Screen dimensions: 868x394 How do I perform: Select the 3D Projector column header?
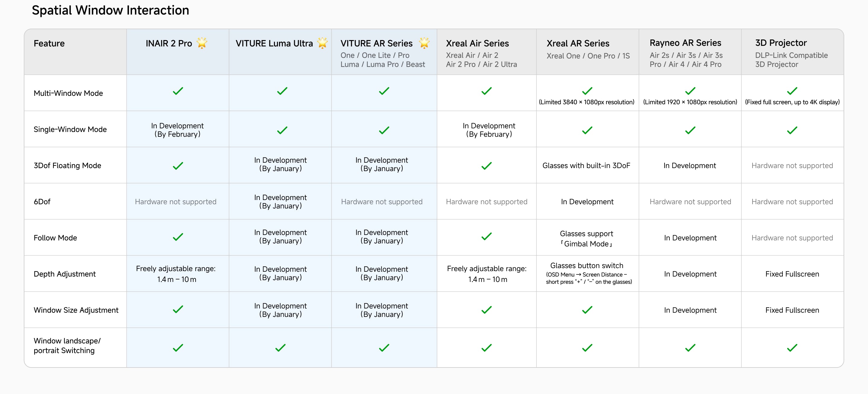(781, 43)
